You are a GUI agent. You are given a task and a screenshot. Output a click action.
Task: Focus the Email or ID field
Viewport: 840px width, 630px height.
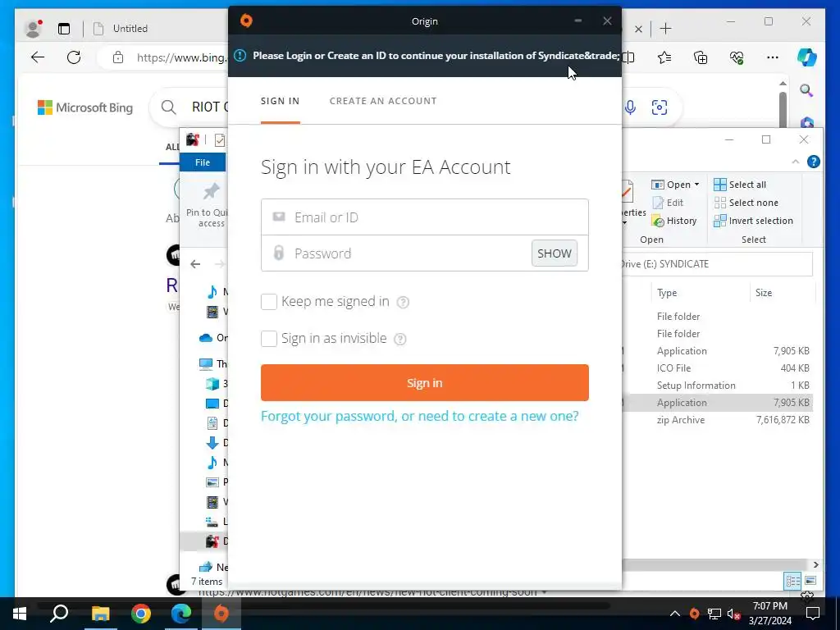tap(425, 217)
